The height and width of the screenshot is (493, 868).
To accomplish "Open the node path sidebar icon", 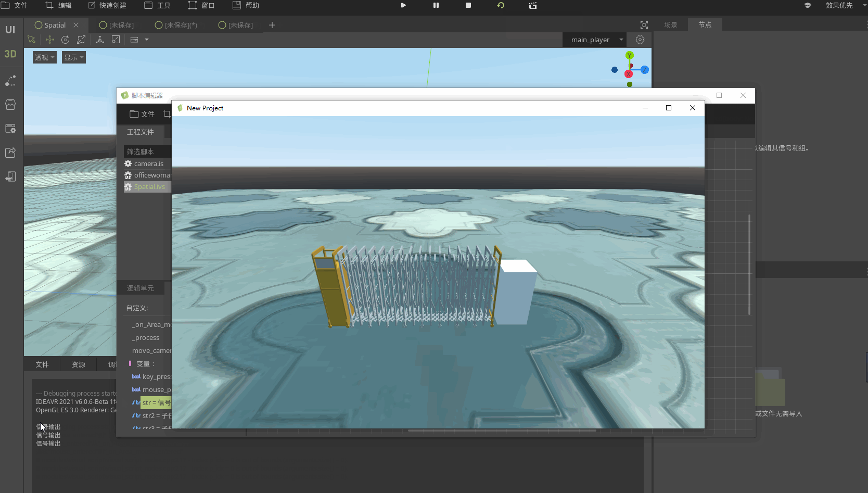I will point(10,81).
